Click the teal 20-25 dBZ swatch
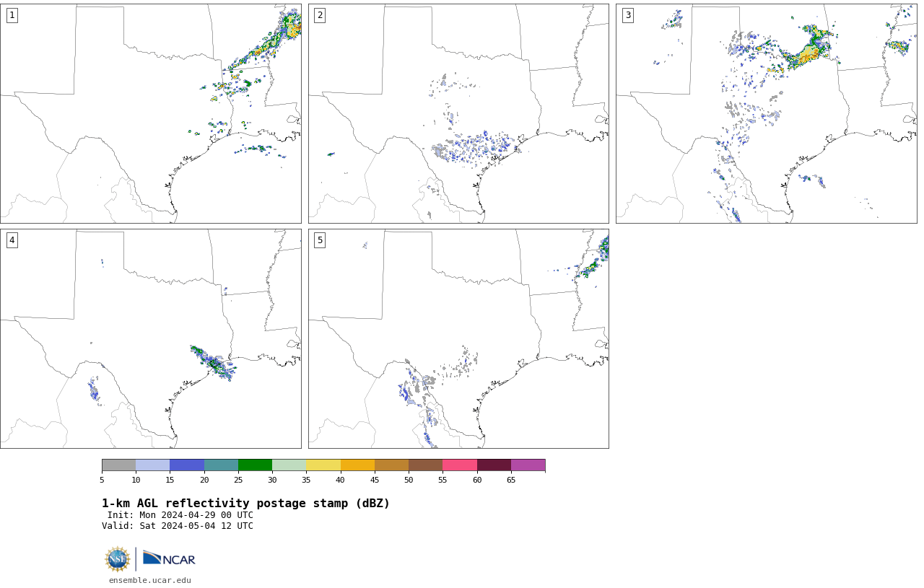 (x=221, y=465)
